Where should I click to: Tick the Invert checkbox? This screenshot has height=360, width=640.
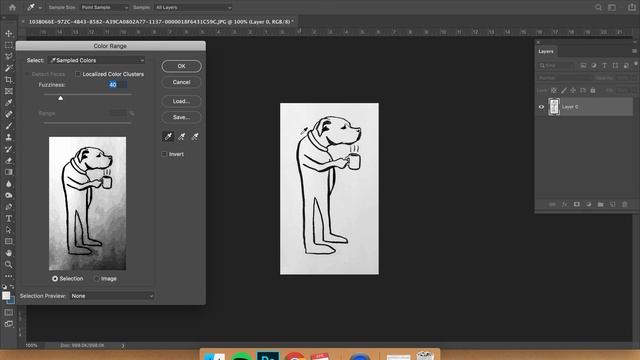click(164, 154)
